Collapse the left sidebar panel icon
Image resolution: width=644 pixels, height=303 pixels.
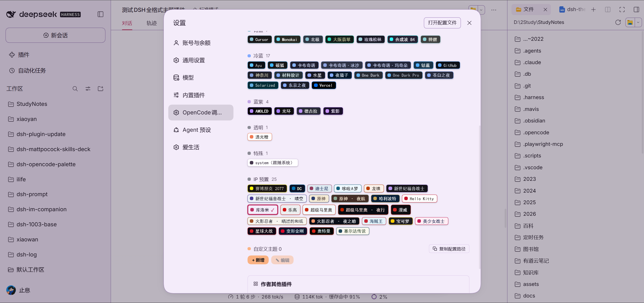[x=100, y=14]
